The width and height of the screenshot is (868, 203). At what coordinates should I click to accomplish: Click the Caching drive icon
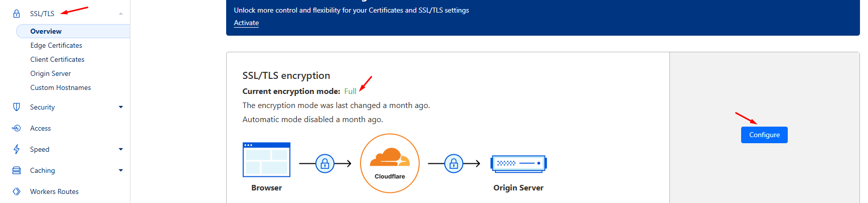coord(17,170)
